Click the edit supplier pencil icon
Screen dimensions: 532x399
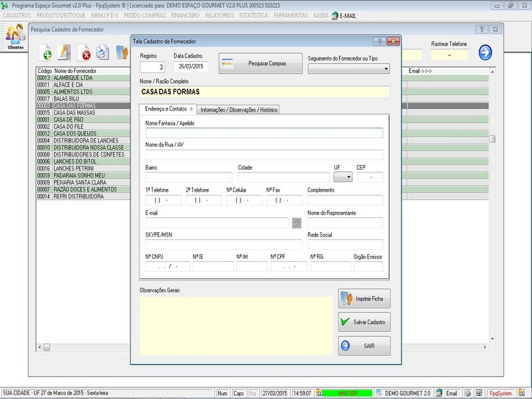tap(65, 53)
